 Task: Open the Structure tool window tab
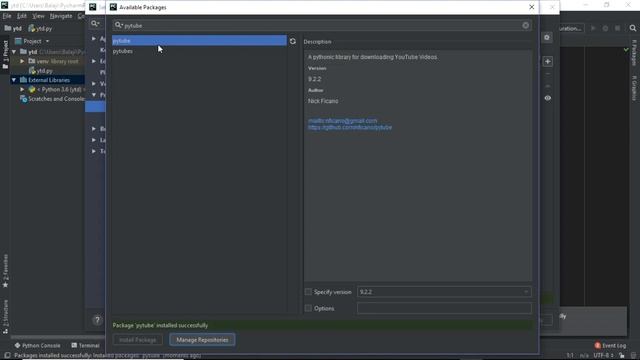click(5, 317)
